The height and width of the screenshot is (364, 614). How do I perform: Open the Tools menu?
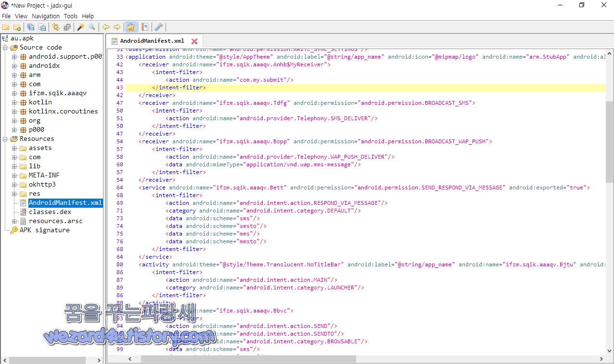pos(71,16)
